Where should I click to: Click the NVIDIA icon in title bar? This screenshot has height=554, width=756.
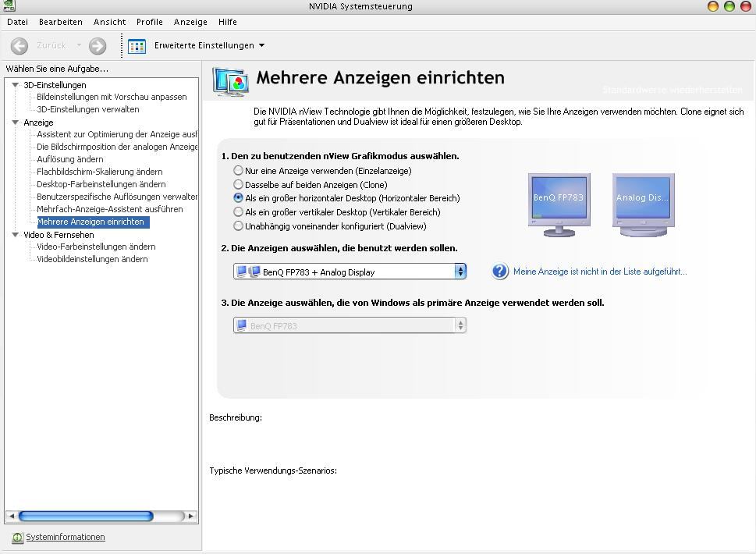pos(9,5)
